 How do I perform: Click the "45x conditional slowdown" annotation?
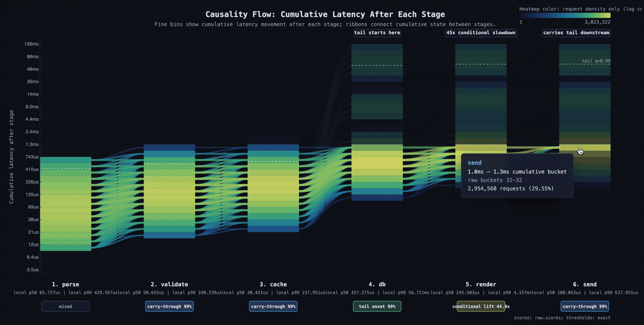pyautogui.click(x=481, y=33)
